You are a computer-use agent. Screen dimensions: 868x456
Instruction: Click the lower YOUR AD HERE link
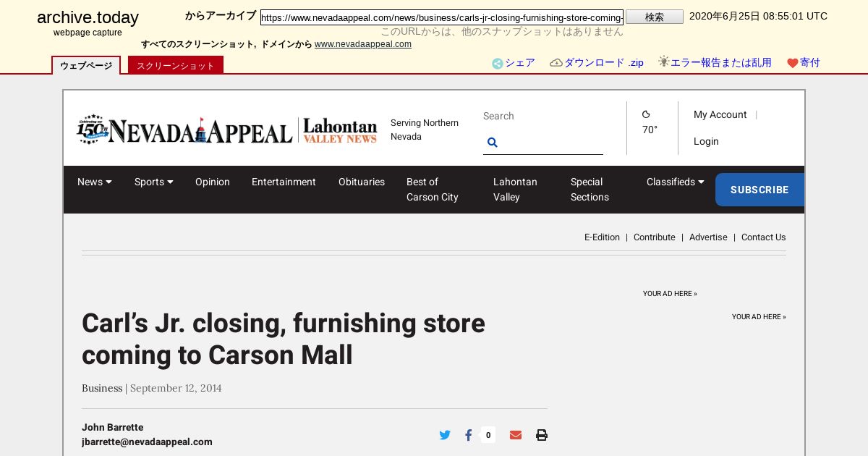pos(759,317)
